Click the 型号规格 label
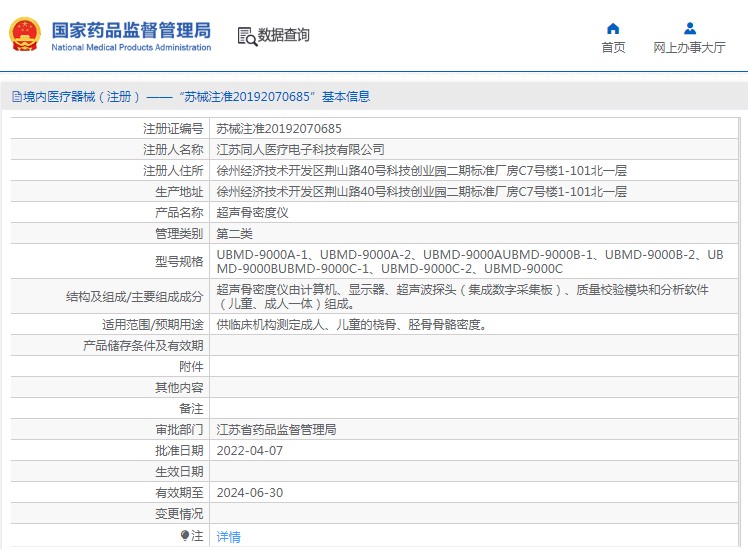This screenshot has height=549, width=748. pos(179,261)
